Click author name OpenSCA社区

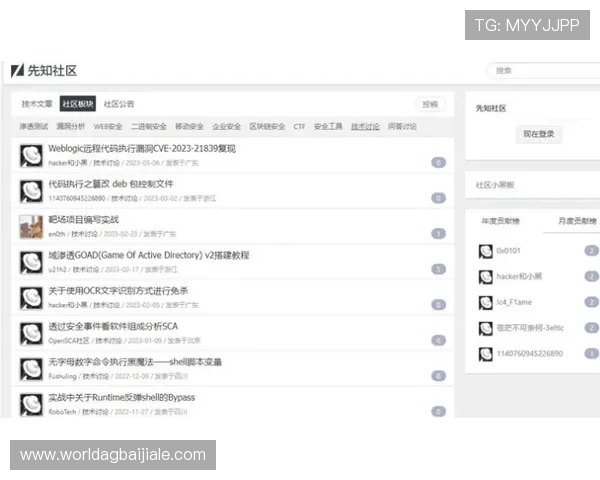69,341
